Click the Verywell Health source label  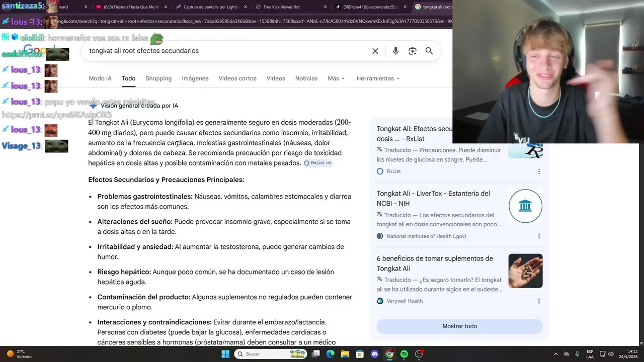click(405, 301)
